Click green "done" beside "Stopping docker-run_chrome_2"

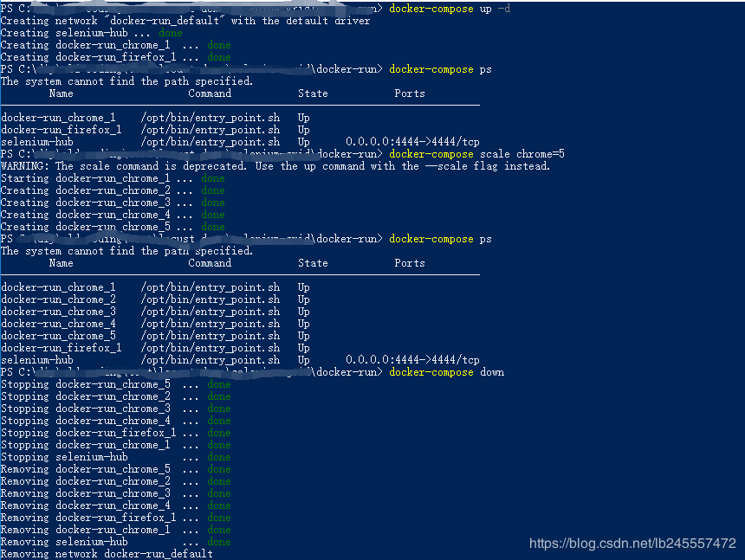pos(219,396)
